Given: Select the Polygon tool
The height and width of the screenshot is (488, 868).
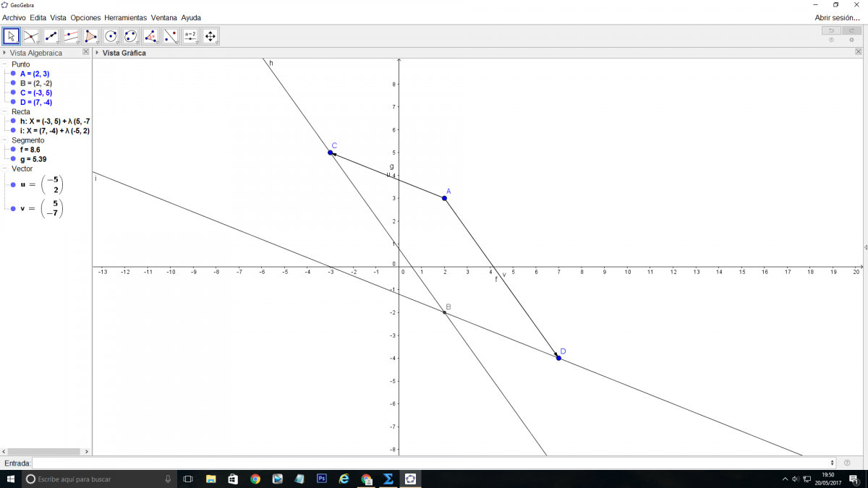Looking at the screenshot, I should point(91,35).
